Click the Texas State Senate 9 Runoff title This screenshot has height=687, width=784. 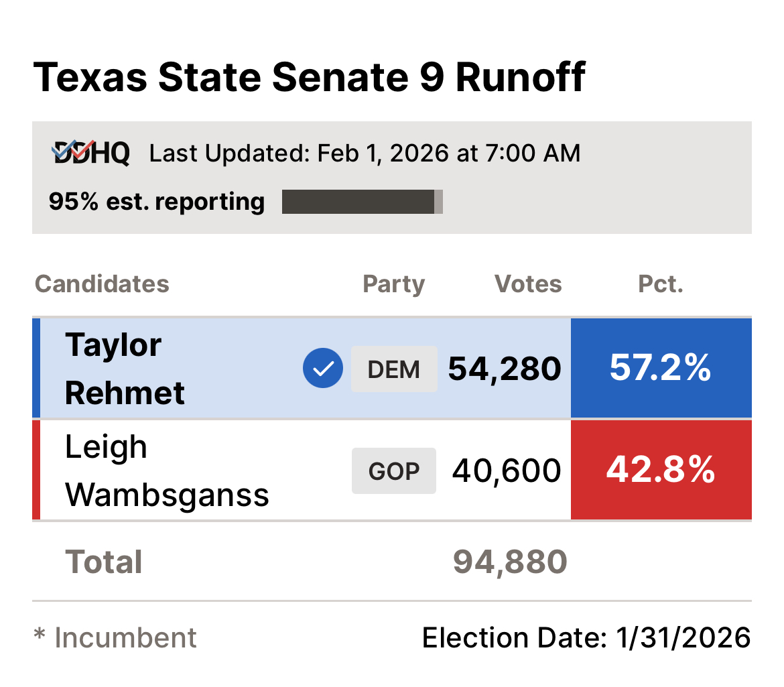point(309,78)
